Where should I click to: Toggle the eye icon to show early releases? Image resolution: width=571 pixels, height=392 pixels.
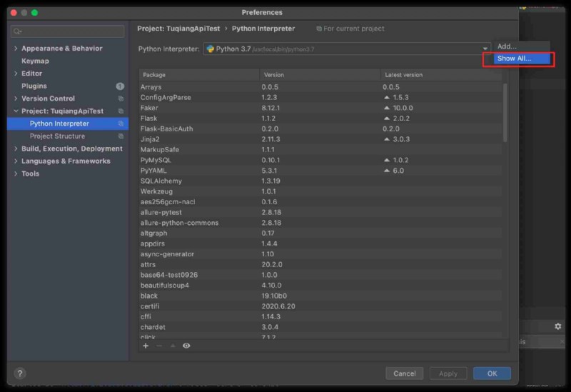(x=186, y=346)
